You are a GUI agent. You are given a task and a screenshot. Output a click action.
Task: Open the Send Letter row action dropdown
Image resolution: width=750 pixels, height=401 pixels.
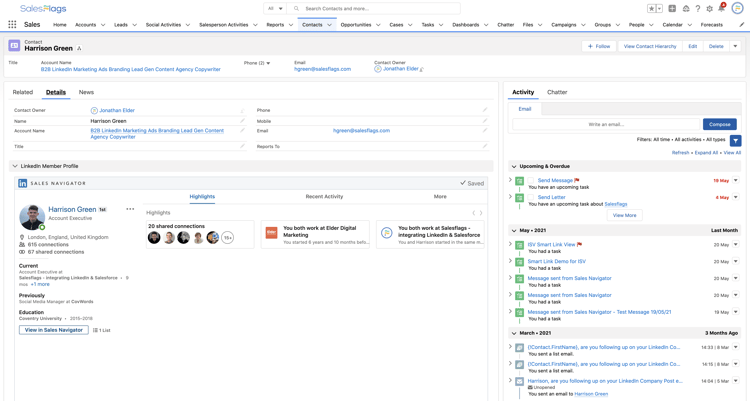tap(736, 197)
